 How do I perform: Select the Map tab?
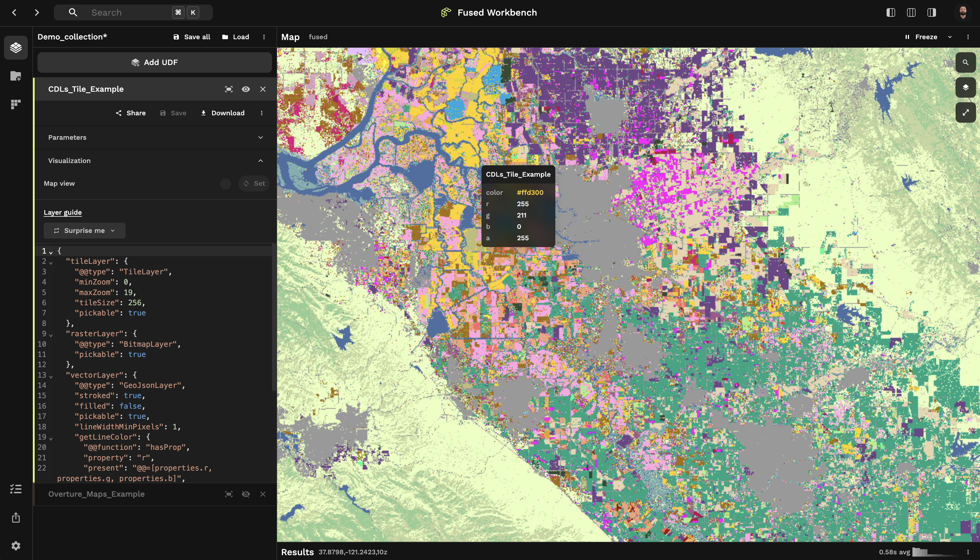290,37
